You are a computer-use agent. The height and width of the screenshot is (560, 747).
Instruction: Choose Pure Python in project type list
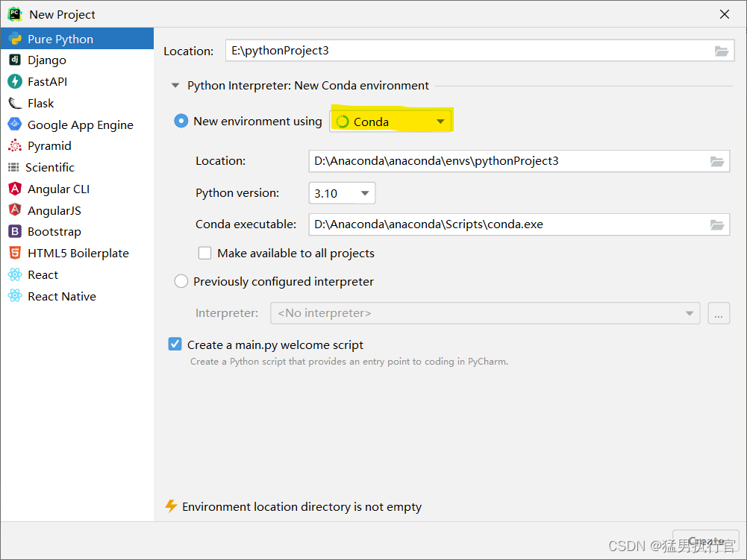pos(77,39)
